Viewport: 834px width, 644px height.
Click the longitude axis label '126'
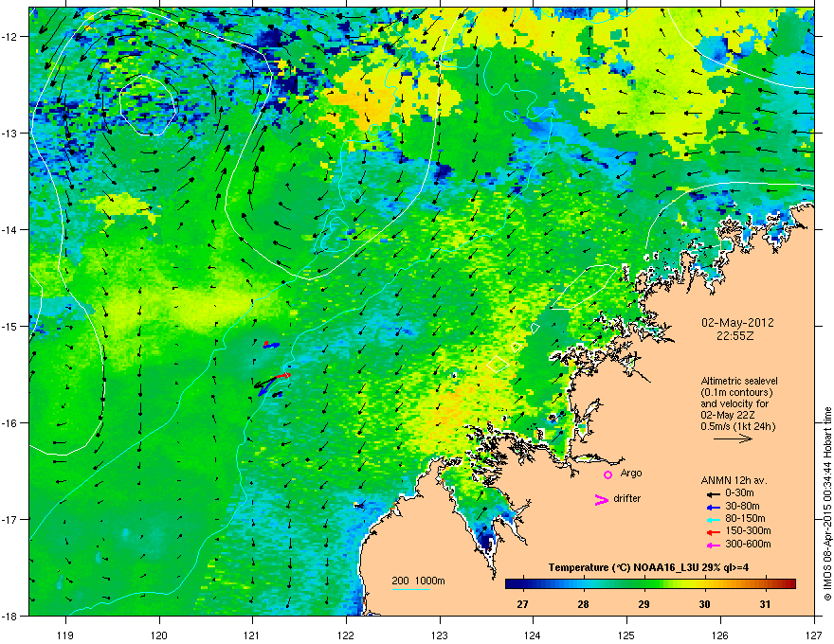click(x=719, y=635)
